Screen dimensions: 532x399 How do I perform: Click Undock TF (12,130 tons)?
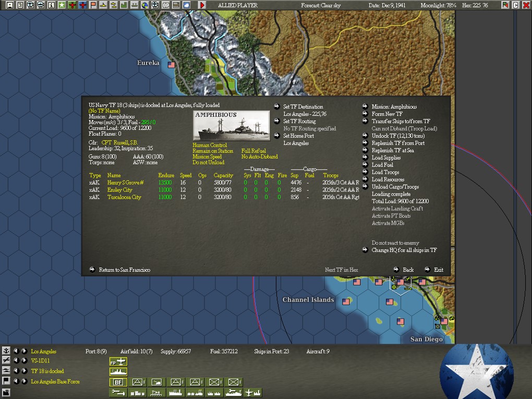(x=398, y=136)
